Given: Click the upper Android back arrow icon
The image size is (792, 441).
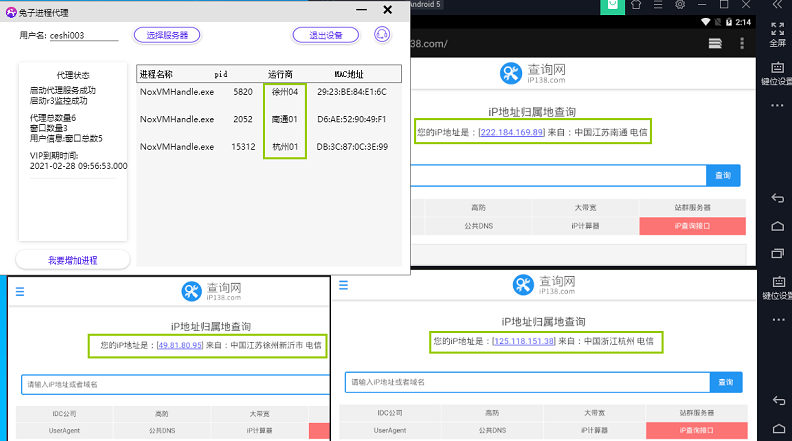Looking at the screenshot, I should [777, 198].
